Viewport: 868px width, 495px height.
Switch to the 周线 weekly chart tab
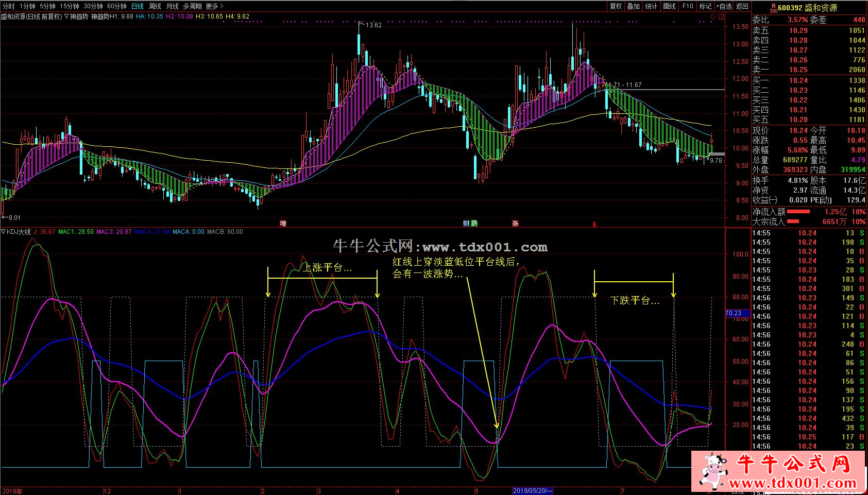coord(155,6)
